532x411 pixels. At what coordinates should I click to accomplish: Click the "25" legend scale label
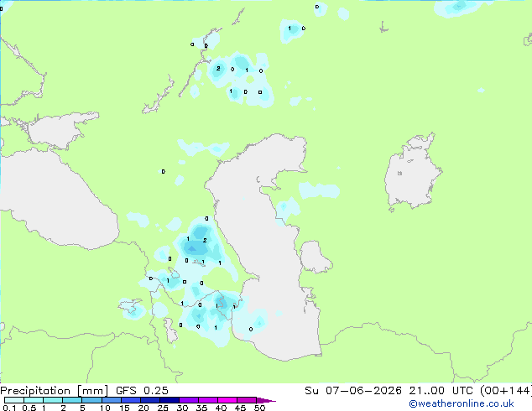(x=163, y=408)
